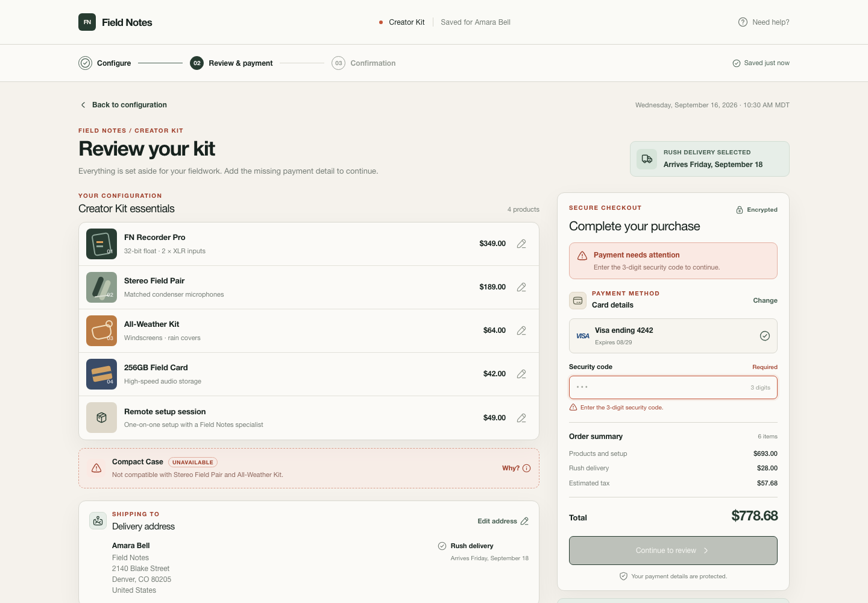868x603 pixels.
Task: Click the UNAVAILABLE badge on Compact Case
Action: click(193, 463)
